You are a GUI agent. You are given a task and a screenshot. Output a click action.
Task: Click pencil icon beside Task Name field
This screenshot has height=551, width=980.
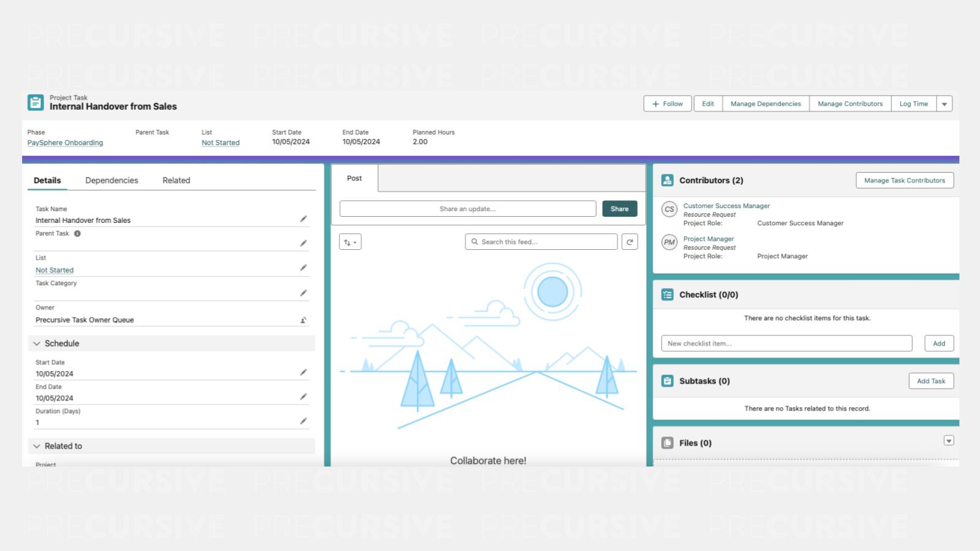[303, 219]
